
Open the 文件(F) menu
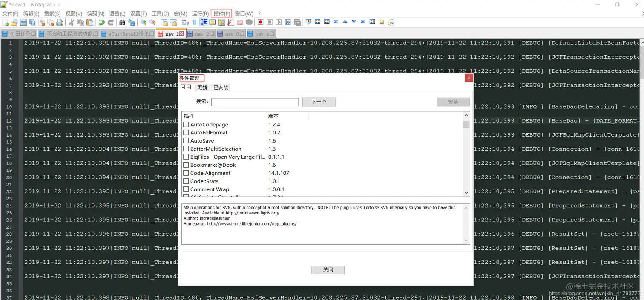[x=11, y=14]
